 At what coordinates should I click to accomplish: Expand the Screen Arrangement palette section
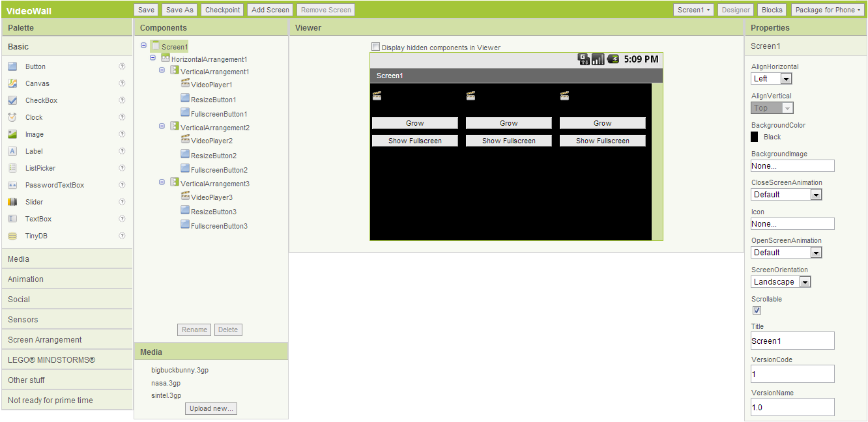tap(67, 340)
